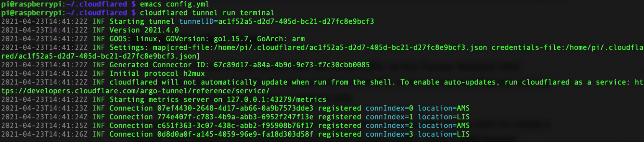This screenshot has width=644, height=142.
Task: Click the 'Starting tunnel' log message
Action: pyautogui.click(x=142, y=22)
